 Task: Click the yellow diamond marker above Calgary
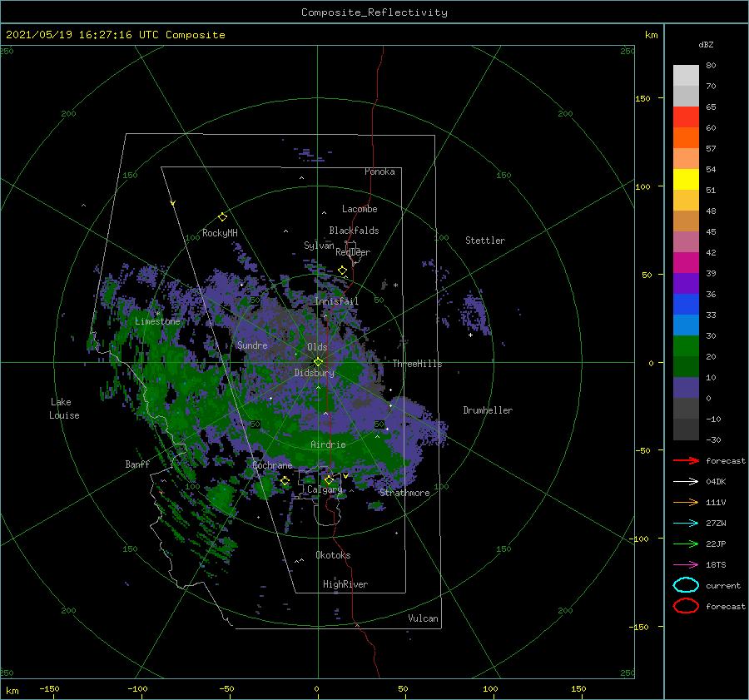(x=329, y=479)
